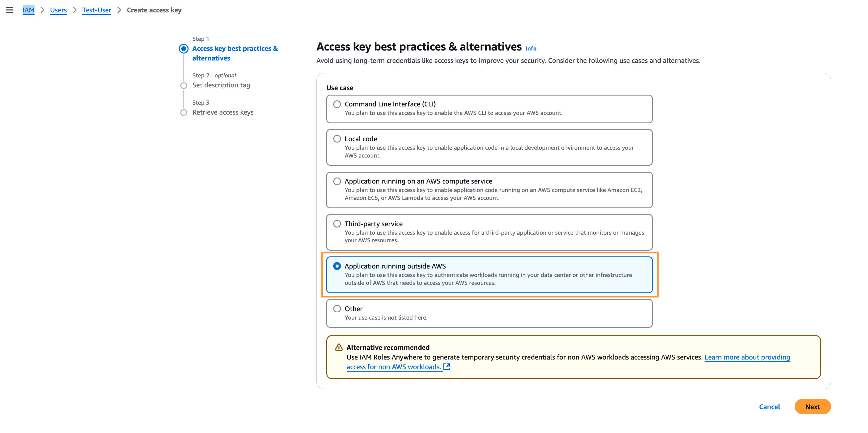Click the Cancel button
868x433 pixels.
pyautogui.click(x=769, y=407)
